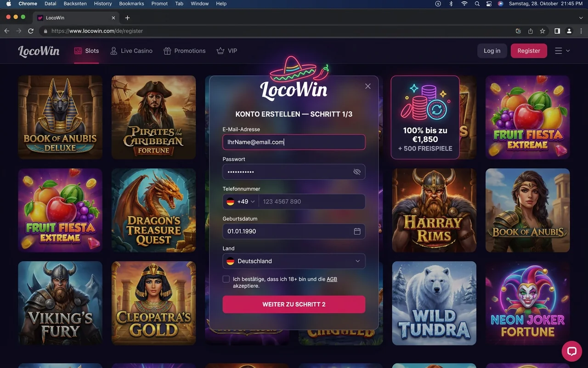Screen dimensions: 588x368
Task: Bookmark this page with star icon
Action: point(543,31)
